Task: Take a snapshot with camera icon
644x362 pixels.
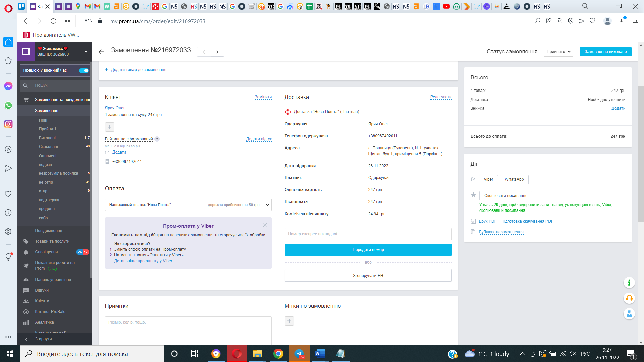Action: tap(559, 21)
